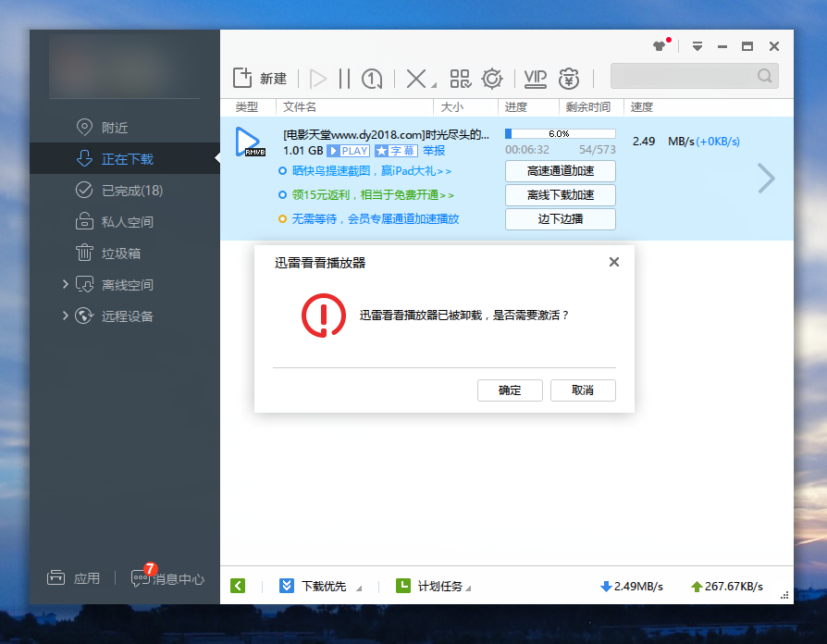The image size is (827, 644).
Task: Click the 计划任务 green icon
Action: click(403, 586)
